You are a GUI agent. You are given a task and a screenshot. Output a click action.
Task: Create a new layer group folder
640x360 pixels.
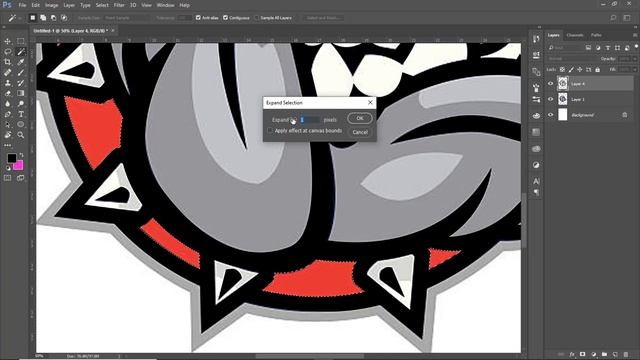(604, 354)
